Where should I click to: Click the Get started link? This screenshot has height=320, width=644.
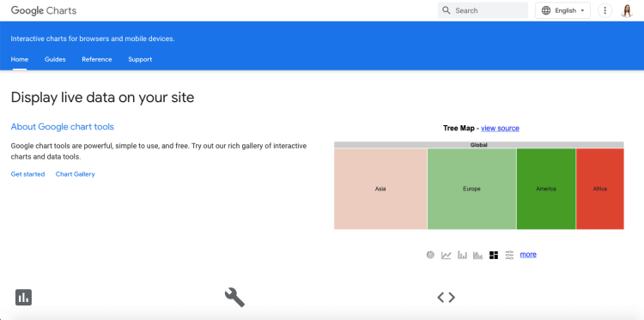pyautogui.click(x=28, y=174)
